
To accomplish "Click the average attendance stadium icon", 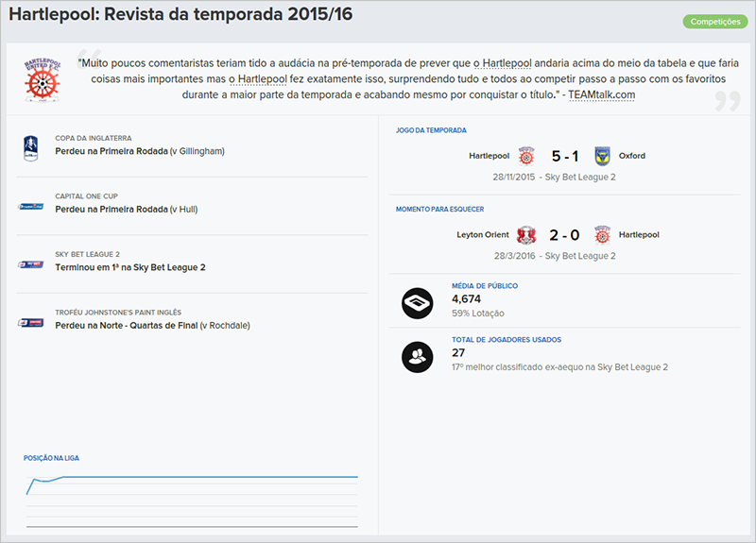I will click(x=416, y=300).
